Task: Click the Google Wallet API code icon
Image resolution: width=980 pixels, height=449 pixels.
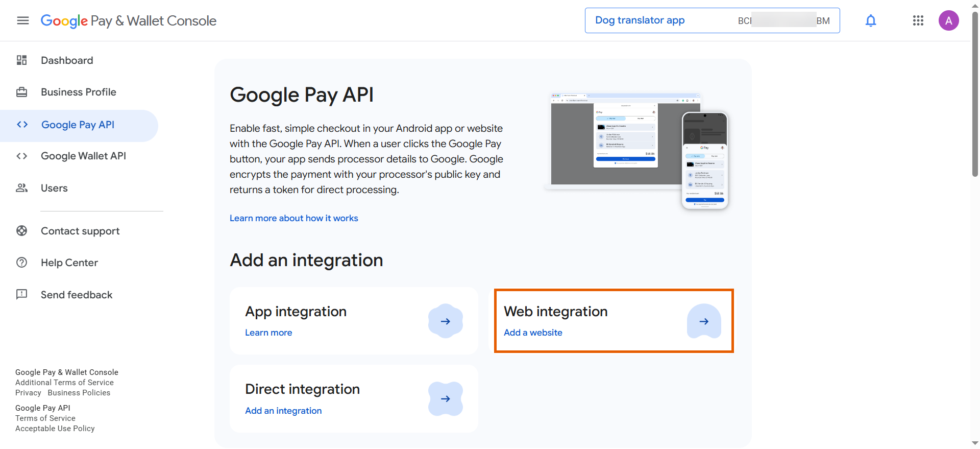Action: 21,156
